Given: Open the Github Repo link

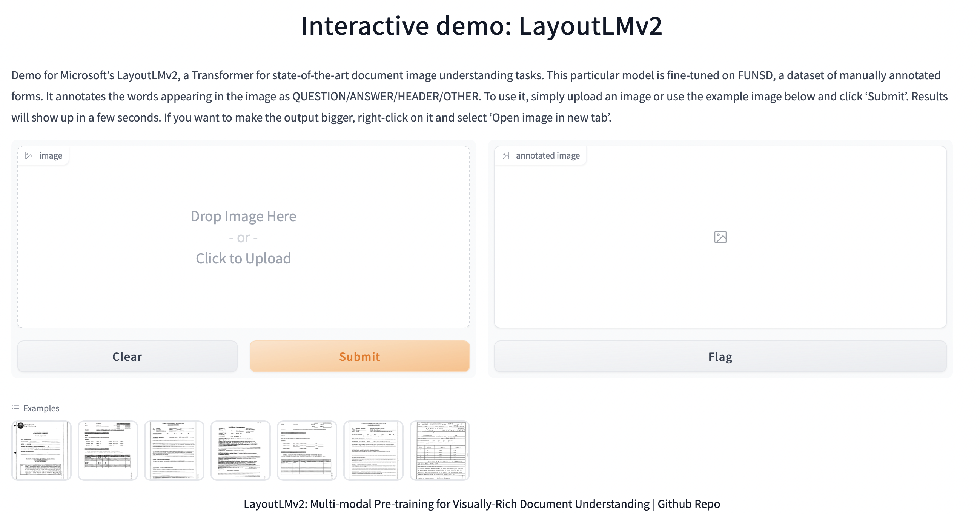Looking at the screenshot, I should [x=688, y=503].
